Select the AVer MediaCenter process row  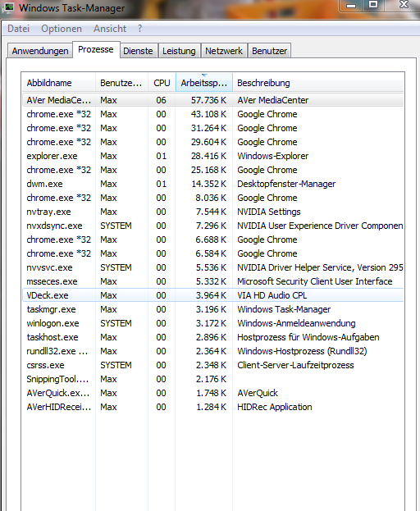(x=213, y=100)
